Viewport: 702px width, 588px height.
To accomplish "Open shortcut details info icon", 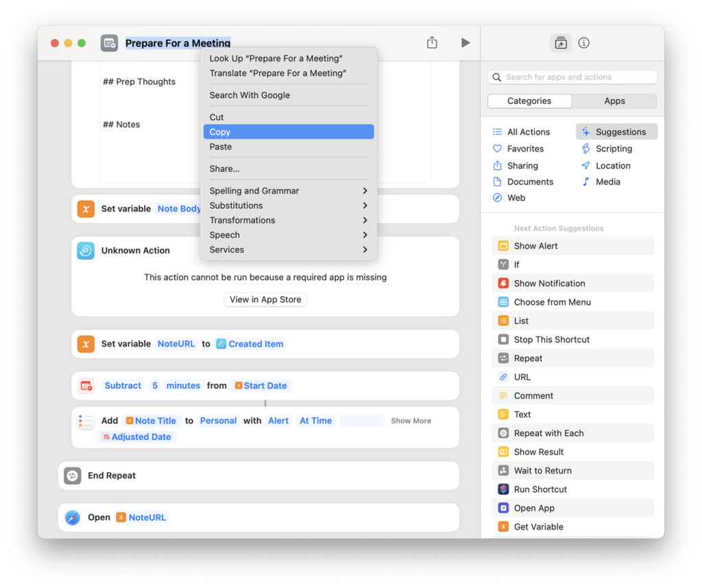I will [x=584, y=43].
